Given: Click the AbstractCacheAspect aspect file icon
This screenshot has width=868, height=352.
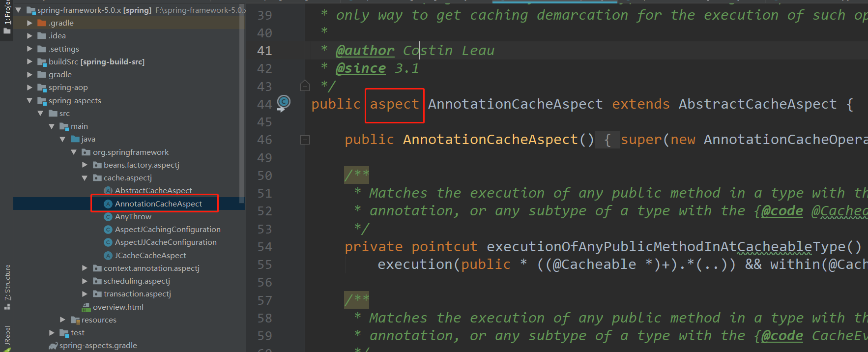Looking at the screenshot, I should pos(108,191).
